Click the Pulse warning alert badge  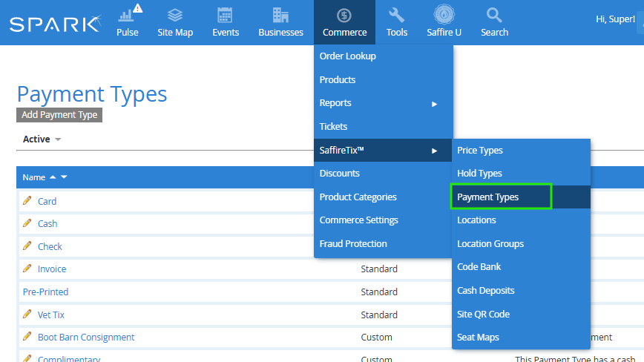[x=138, y=8]
